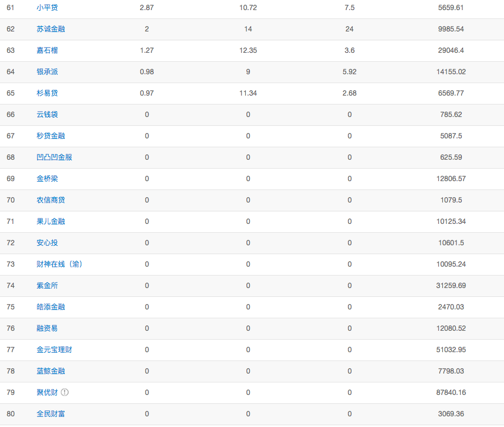The height and width of the screenshot is (427, 504).
Task: Open the 聚优财 platform link
Action: pyautogui.click(x=47, y=393)
